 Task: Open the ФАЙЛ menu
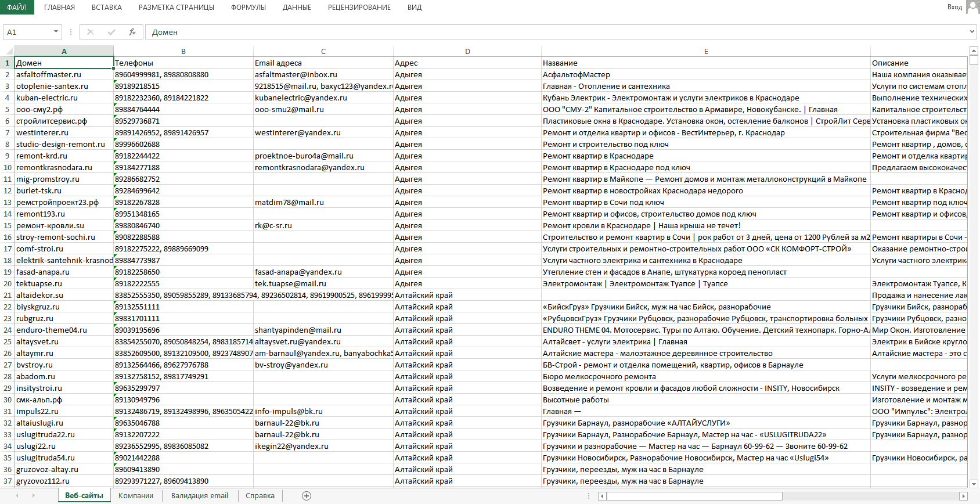17,8
